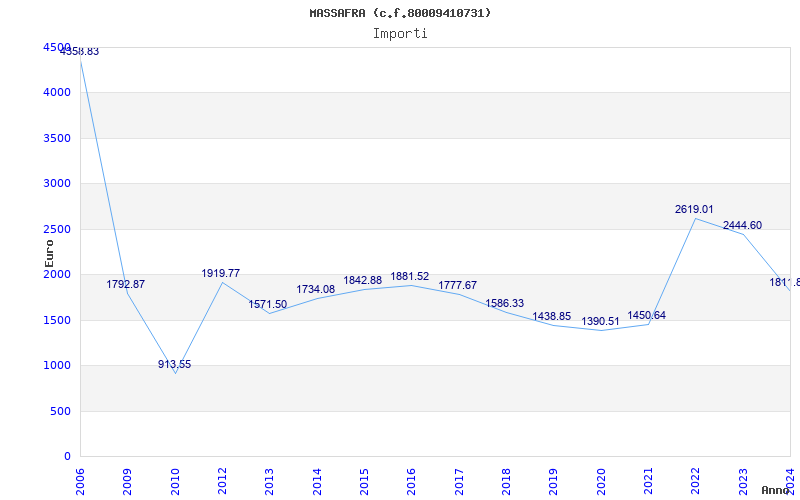Click the Importi subtitle

pos(400,34)
